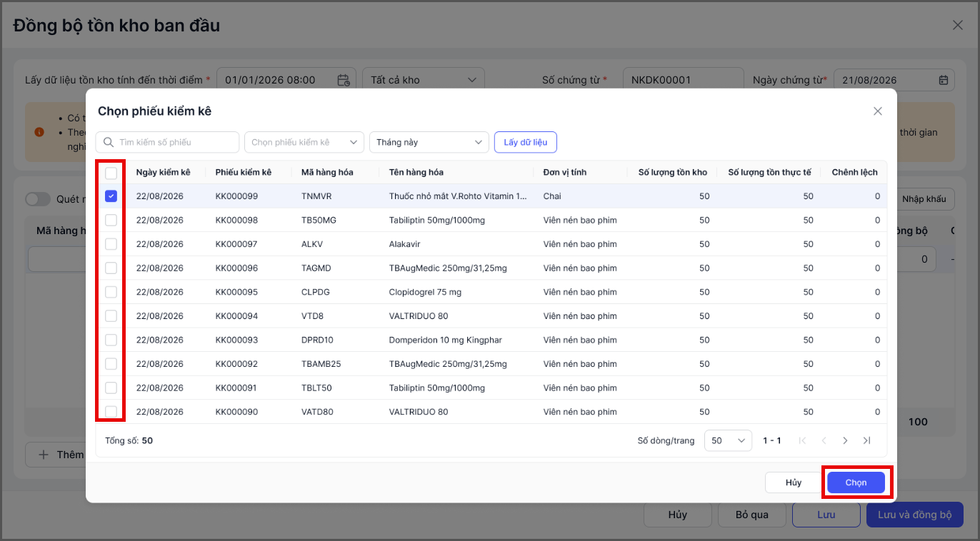Screen dimensions: 980x541
Task: Check the KK000091 row checkbox
Action: point(111,388)
